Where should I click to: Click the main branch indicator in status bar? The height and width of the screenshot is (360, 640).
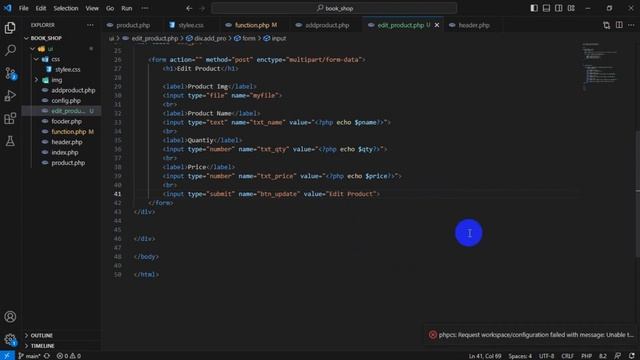pyautogui.click(x=29, y=356)
